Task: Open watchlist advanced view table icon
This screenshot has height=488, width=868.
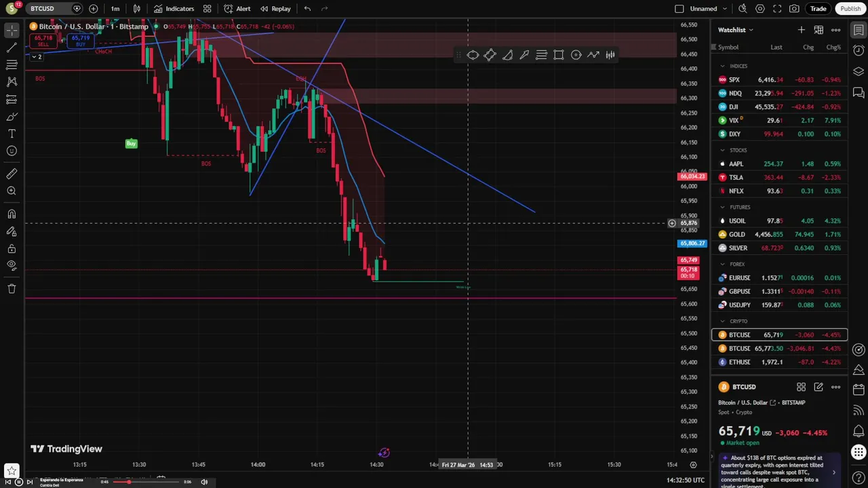Action: coord(818,30)
